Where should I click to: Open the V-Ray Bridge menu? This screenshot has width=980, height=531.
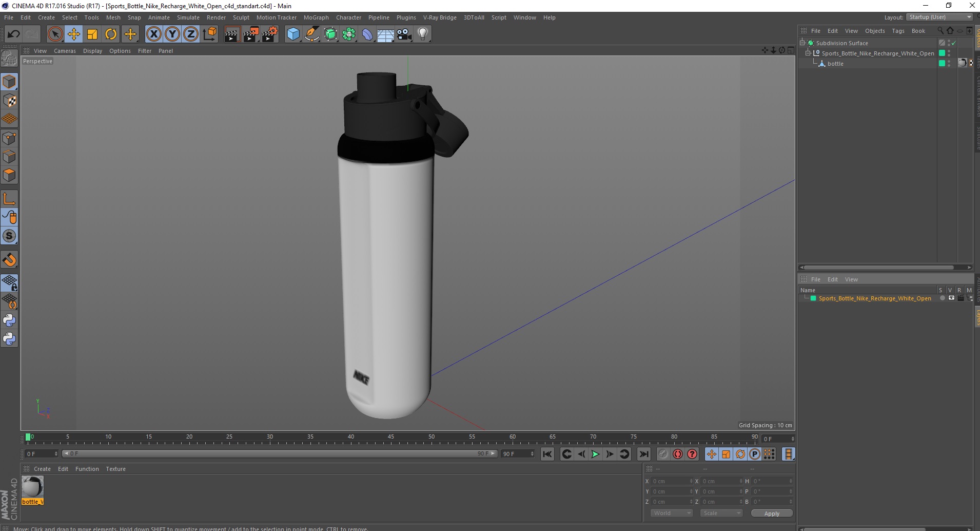click(440, 17)
